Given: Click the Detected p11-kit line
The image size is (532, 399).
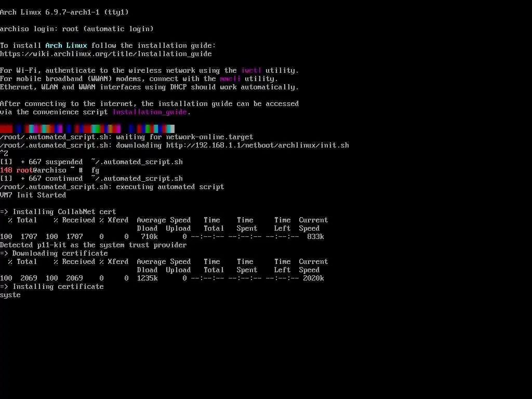Looking at the screenshot, I should click(94, 245).
